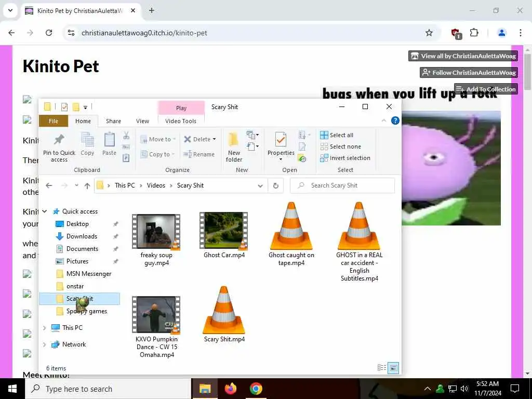This screenshot has height=399, width=532.
Task: Bookmark this page star icon in Chrome
Action: point(429,33)
